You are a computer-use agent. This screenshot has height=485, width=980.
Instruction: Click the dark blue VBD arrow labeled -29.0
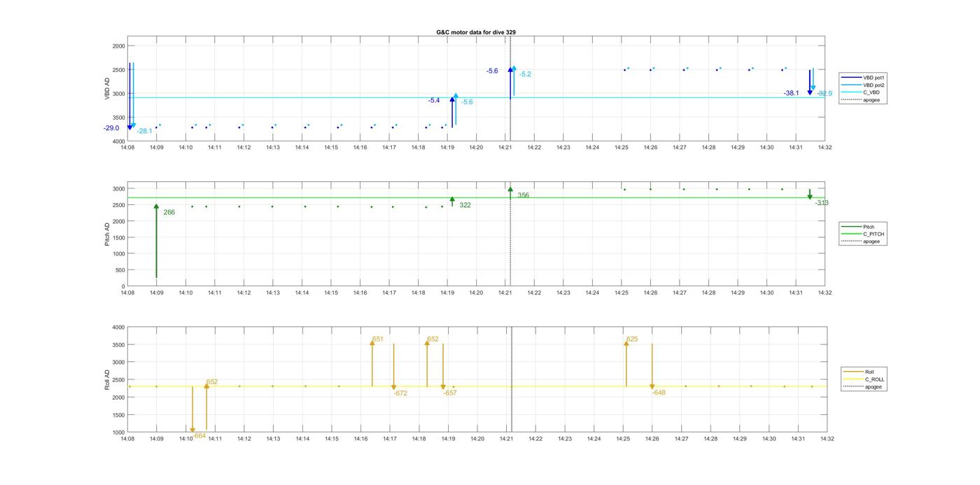pyautogui.click(x=129, y=97)
